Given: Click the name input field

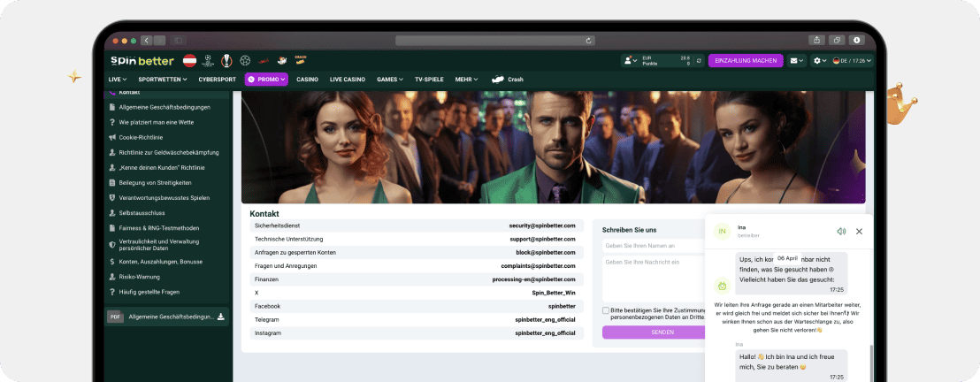Looking at the screenshot, I should coord(654,247).
